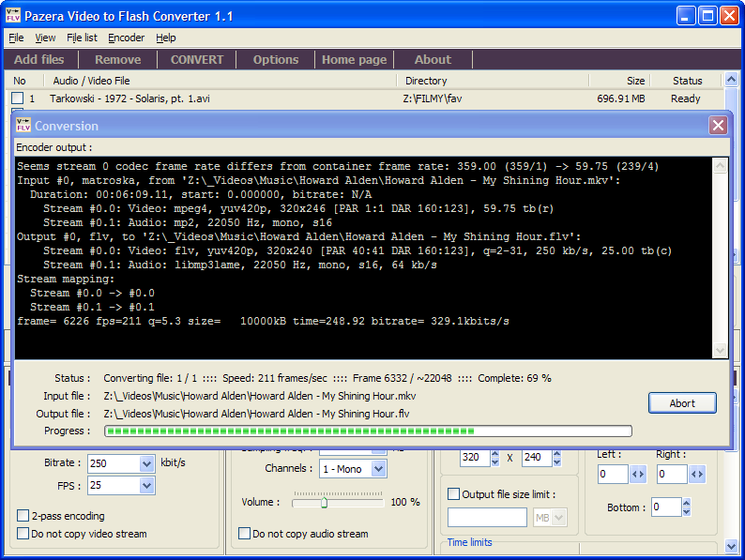Click the 696.91 MB size cell
The width and height of the screenshot is (745, 560).
coord(620,98)
